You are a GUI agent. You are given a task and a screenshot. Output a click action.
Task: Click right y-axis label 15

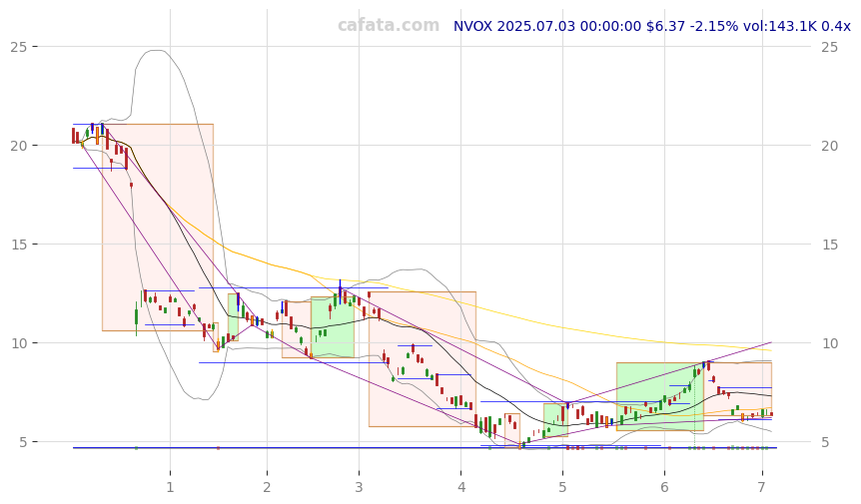[830, 245]
